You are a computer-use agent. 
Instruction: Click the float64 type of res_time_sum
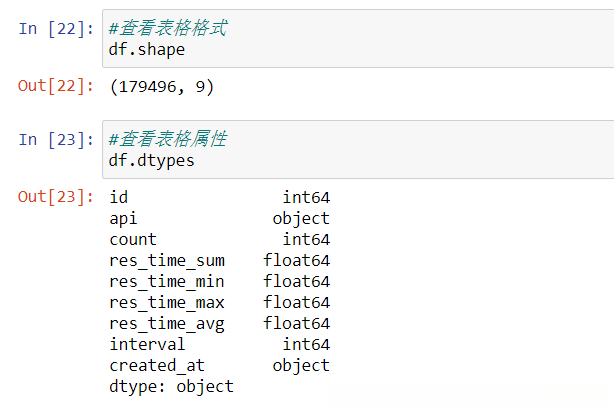point(296,260)
